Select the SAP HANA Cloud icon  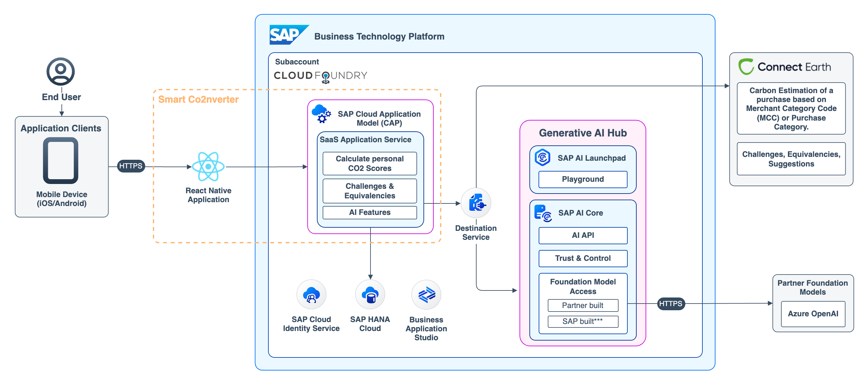pyautogui.click(x=370, y=294)
